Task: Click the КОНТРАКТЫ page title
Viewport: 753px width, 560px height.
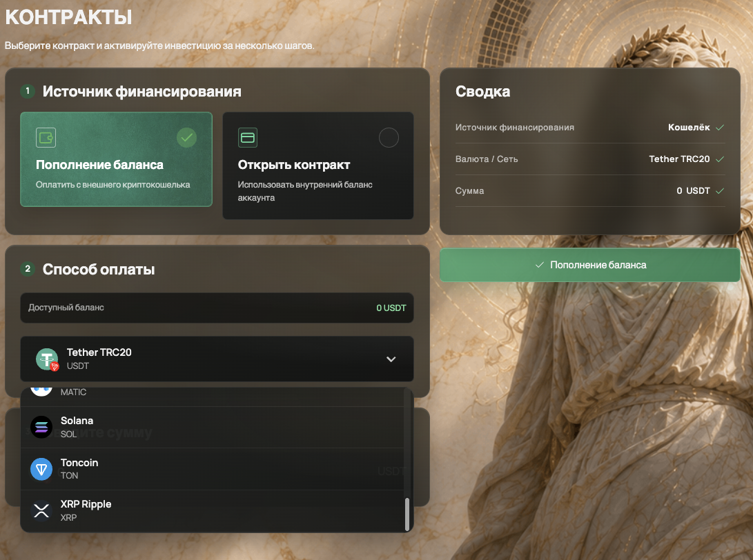Action: [68, 17]
